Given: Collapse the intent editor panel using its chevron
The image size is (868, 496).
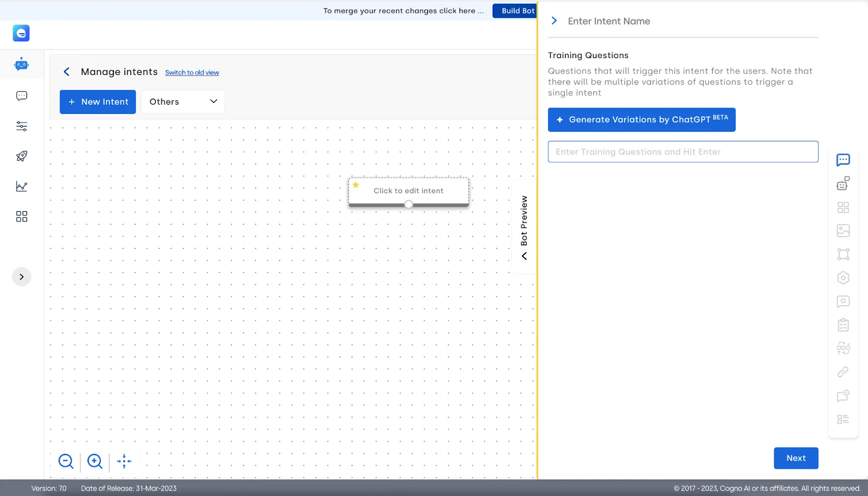Looking at the screenshot, I should pyautogui.click(x=554, y=21).
